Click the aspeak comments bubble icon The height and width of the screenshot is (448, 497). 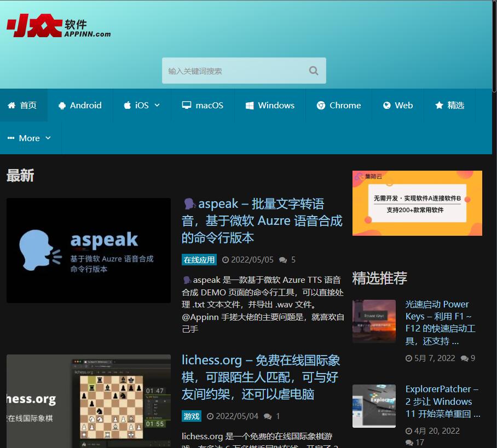pos(283,260)
